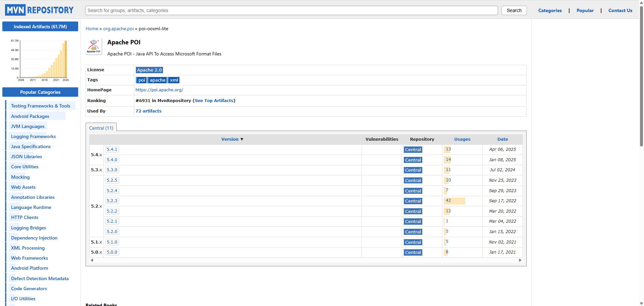Open version 5.2.5

[x=112, y=180]
